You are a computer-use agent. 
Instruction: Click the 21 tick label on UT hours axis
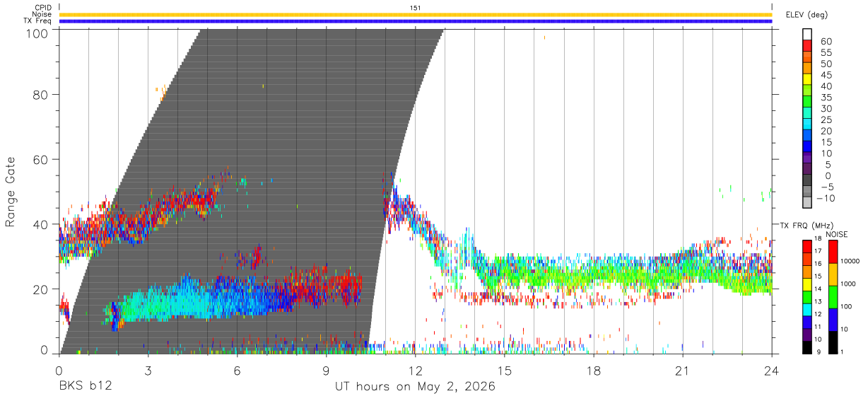coord(682,370)
